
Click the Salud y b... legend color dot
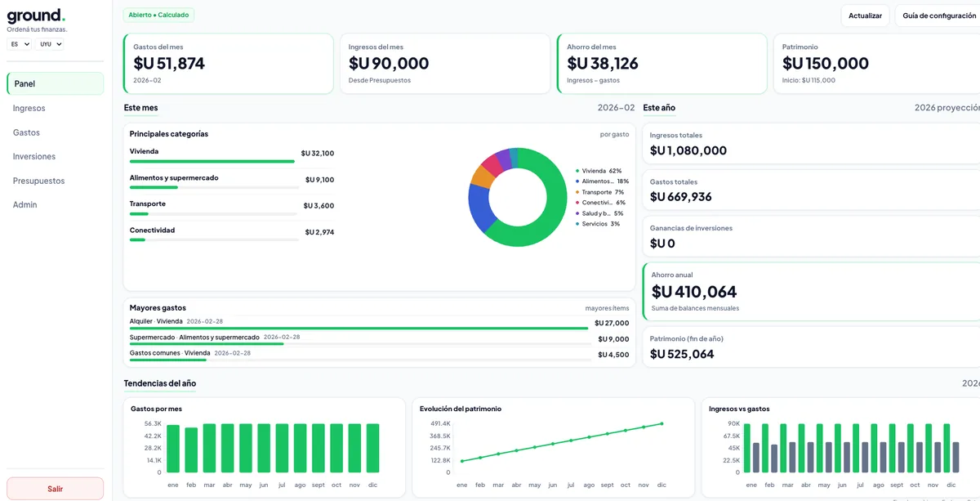coord(577,213)
